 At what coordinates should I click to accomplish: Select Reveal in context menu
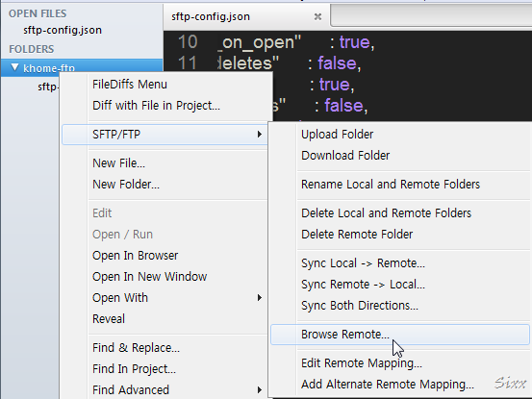point(109,318)
